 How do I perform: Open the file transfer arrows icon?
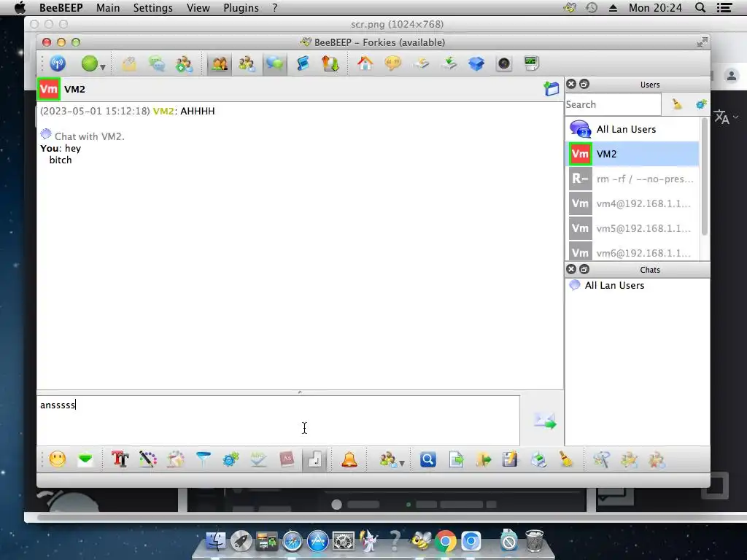[x=330, y=64]
